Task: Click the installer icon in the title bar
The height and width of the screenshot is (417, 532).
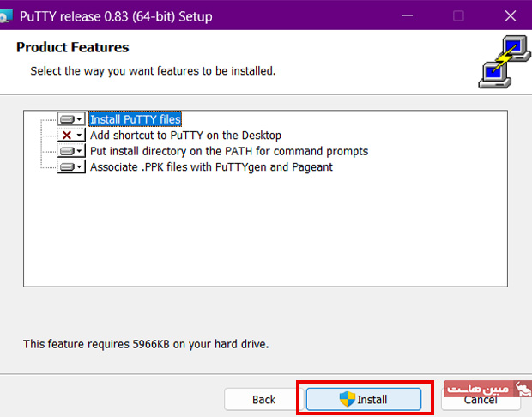Action: tap(7, 16)
